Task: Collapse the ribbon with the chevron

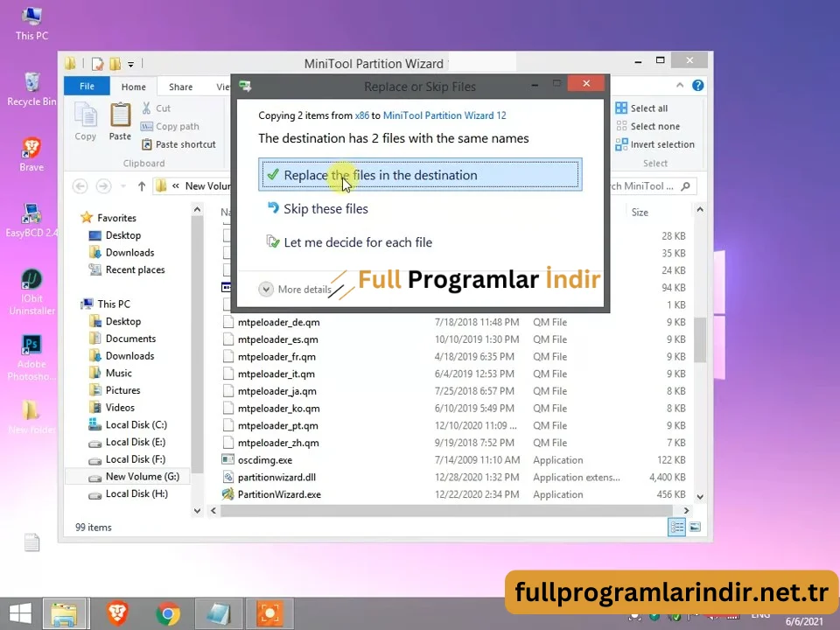Action: coord(679,86)
